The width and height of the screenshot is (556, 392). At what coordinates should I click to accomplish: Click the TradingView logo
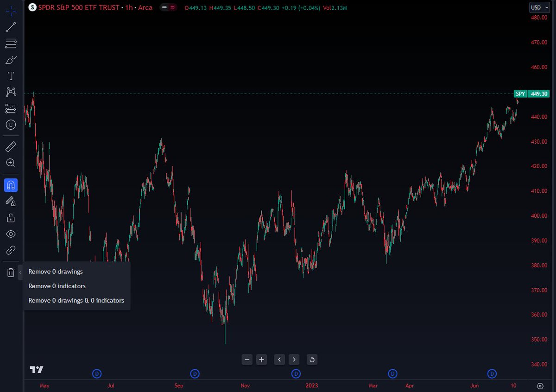coord(37,369)
